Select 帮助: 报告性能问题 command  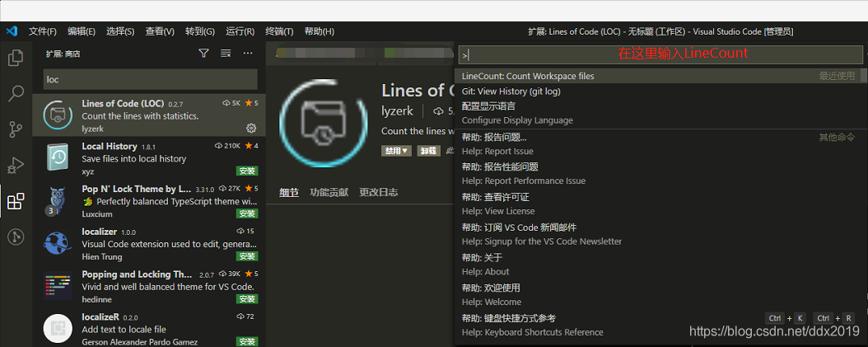point(660,173)
